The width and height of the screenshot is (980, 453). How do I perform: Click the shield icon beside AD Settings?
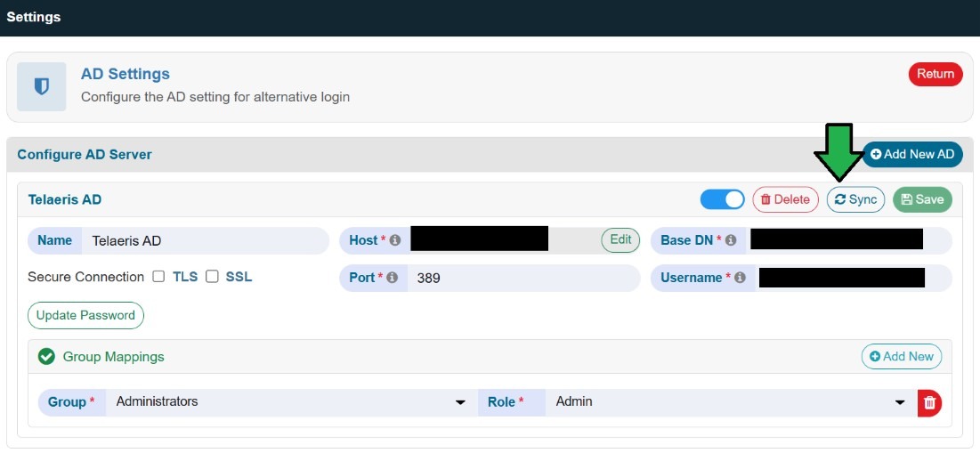coord(42,87)
